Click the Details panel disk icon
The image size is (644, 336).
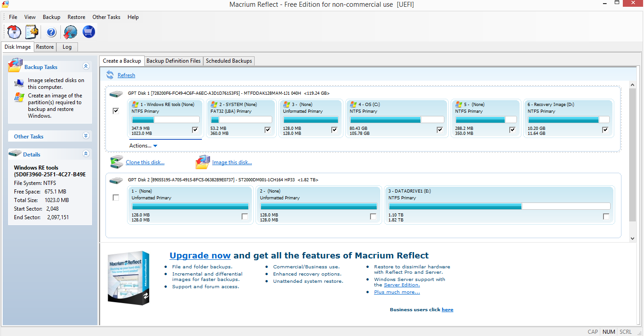(15, 154)
